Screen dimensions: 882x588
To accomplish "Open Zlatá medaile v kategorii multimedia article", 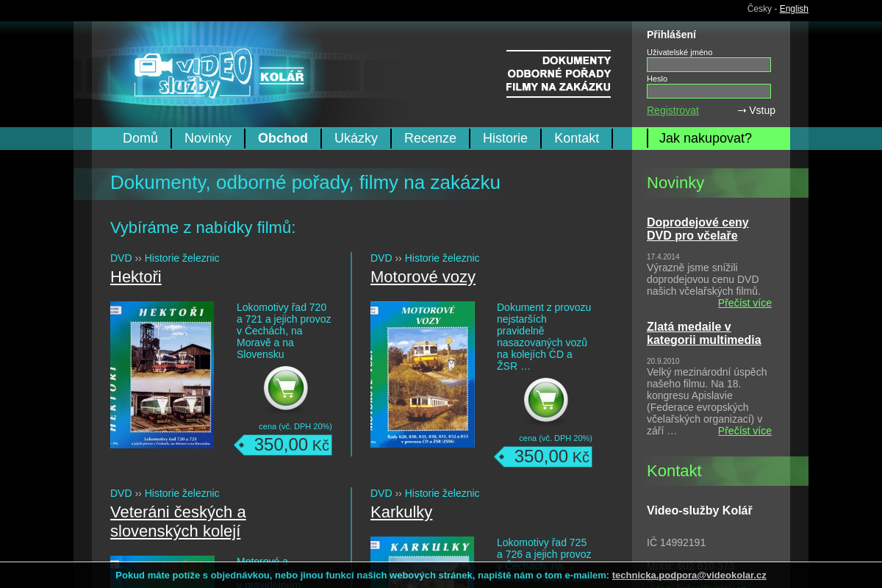I will pyautogui.click(x=704, y=334).
